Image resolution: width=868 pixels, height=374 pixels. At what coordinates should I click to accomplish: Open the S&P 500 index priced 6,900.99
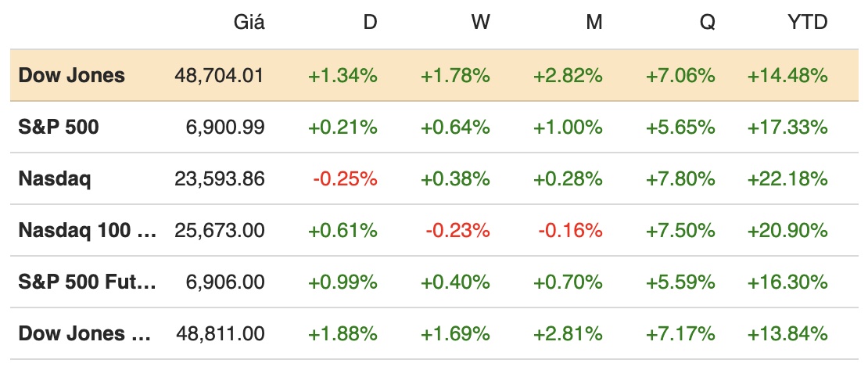pyautogui.click(x=59, y=127)
